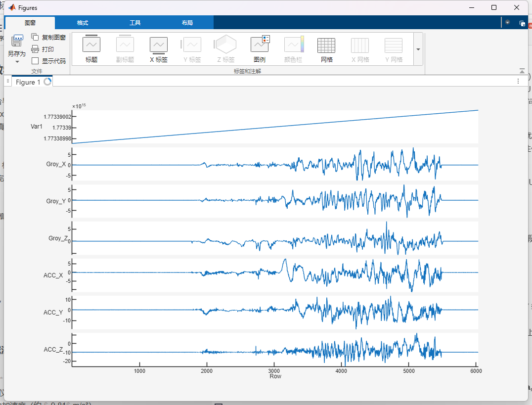This screenshot has height=405, width=532.
Task: Open the 工具 ribbon tab
Action: (134, 23)
